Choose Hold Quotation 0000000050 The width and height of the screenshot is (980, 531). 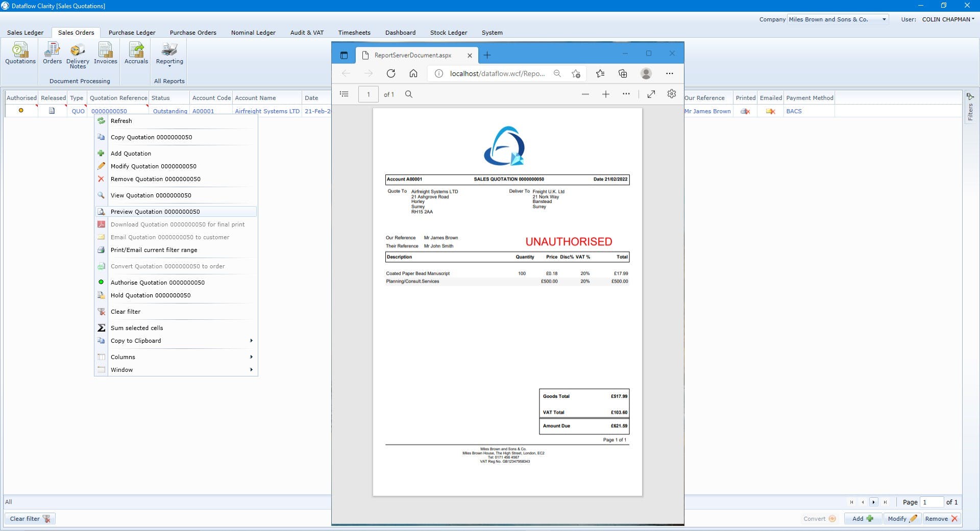point(176,295)
